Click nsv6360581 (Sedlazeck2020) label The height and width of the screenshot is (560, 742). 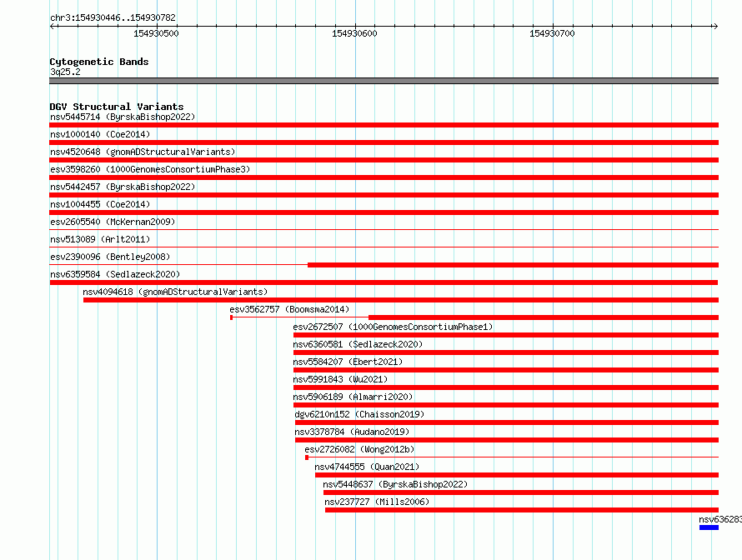[x=358, y=344]
